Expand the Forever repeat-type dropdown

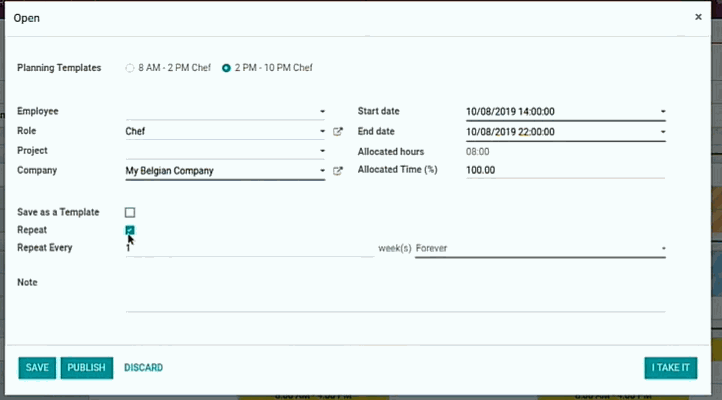point(662,248)
